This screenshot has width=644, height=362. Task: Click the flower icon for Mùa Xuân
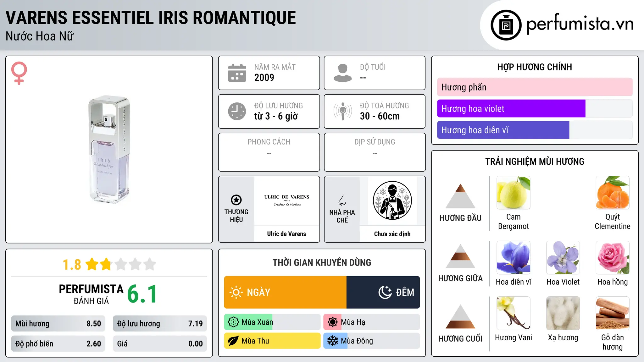tap(233, 322)
